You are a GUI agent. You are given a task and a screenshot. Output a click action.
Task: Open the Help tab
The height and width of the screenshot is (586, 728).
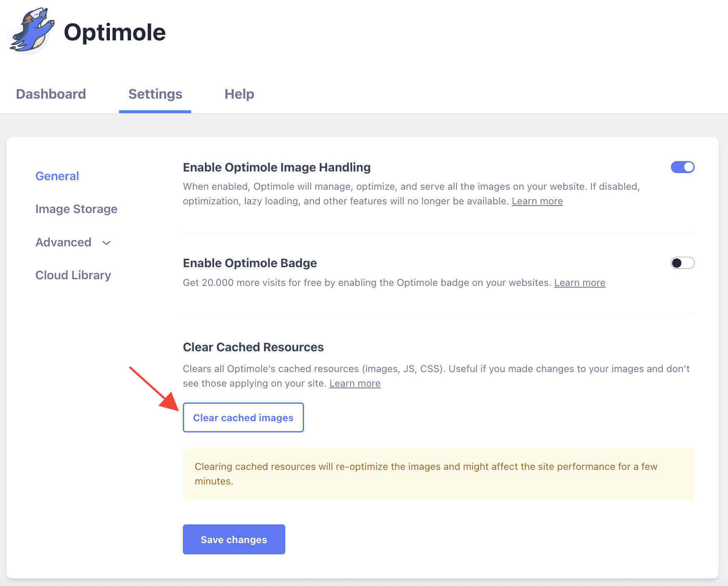click(x=239, y=94)
